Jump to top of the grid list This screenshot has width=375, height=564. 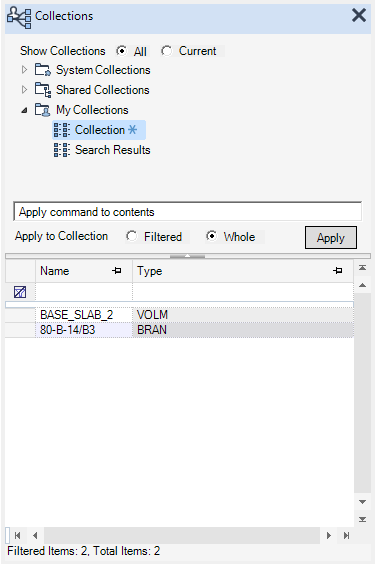[x=362, y=268]
